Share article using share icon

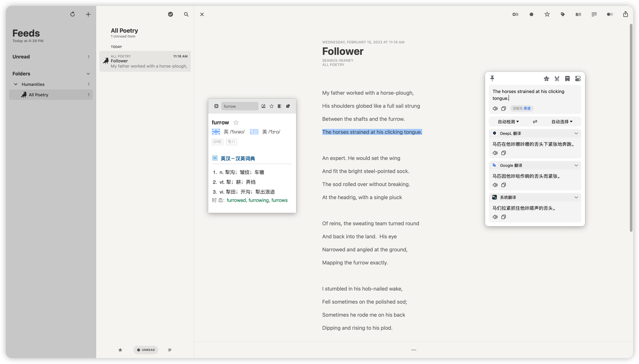coord(625,14)
